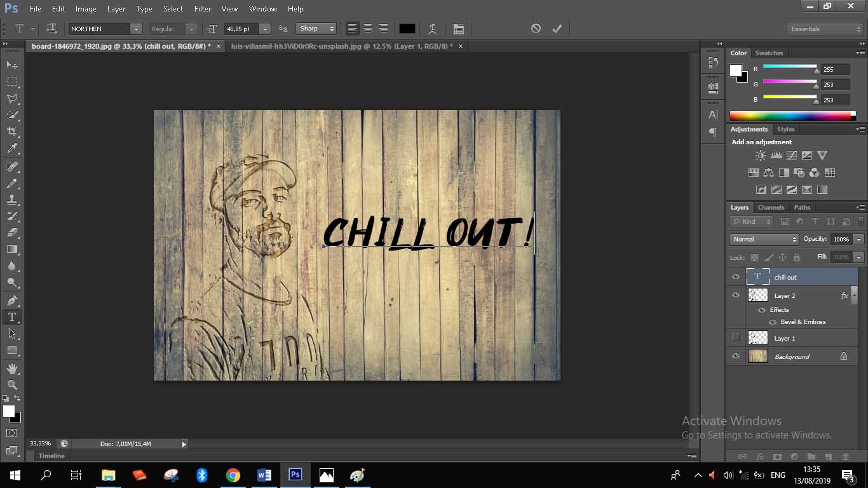The width and height of the screenshot is (868, 488).
Task: Click the Create Warped Text icon
Action: pos(432,29)
